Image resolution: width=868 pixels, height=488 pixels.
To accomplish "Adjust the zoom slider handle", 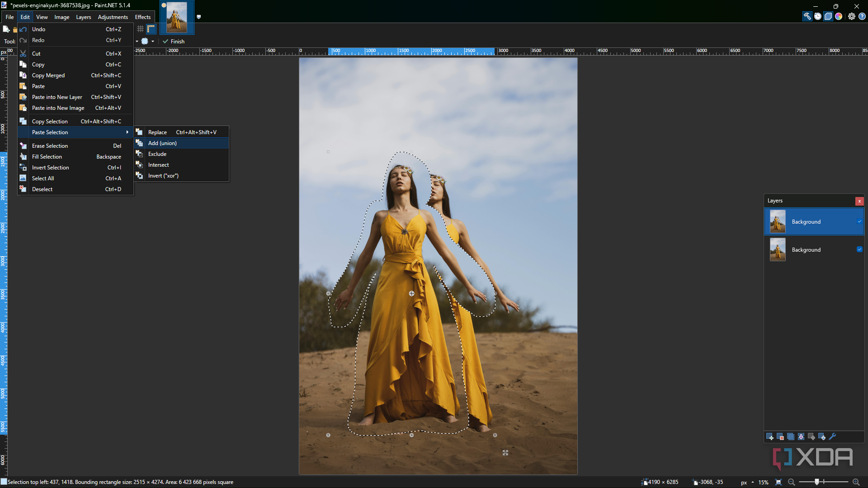I will [x=817, y=482].
